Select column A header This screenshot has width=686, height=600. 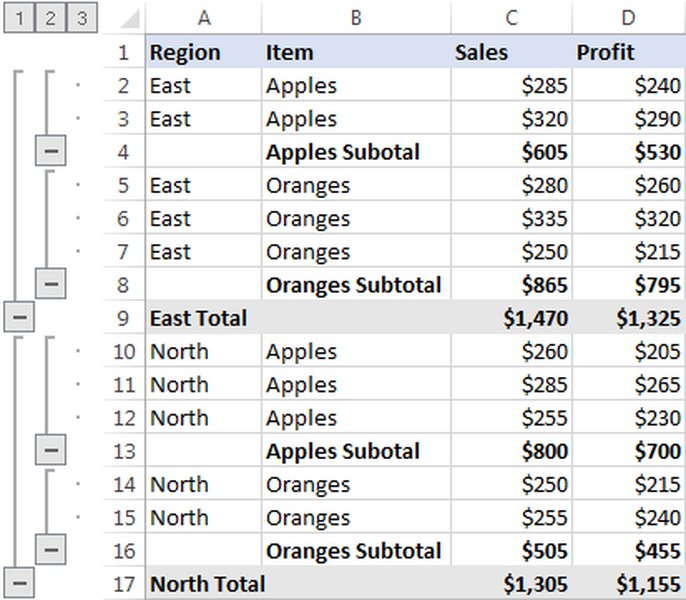coord(203,18)
